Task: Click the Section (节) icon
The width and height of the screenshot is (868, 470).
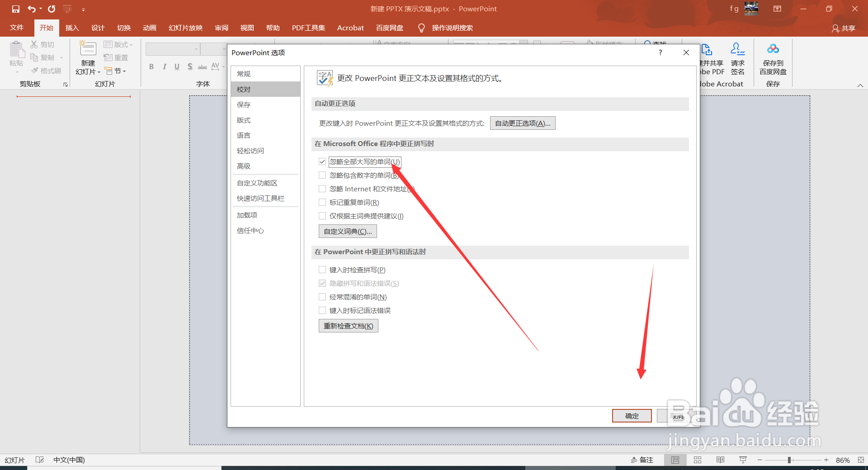Action: click(109, 71)
